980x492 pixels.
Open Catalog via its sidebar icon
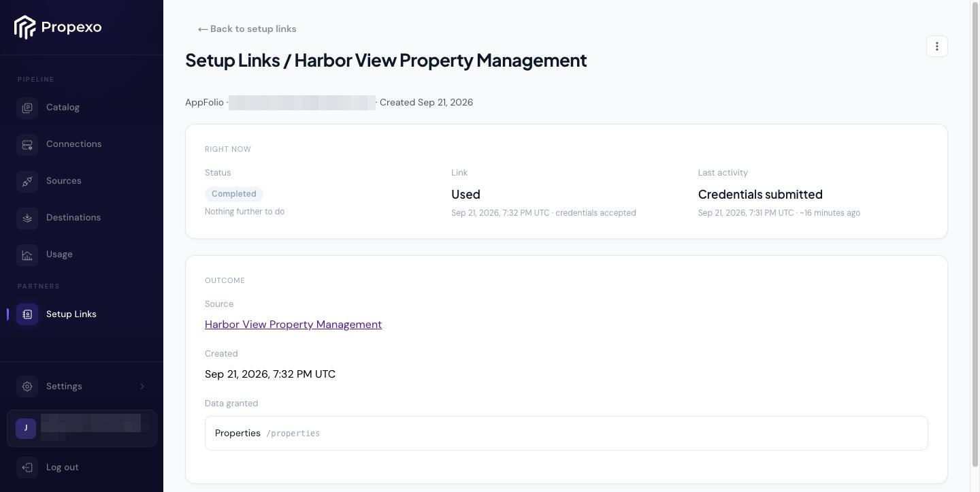(27, 108)
